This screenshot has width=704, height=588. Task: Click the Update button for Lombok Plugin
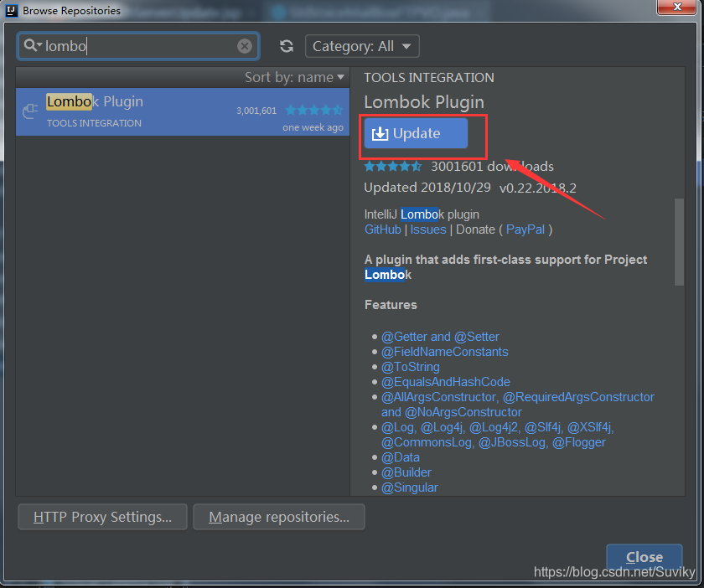416,133
